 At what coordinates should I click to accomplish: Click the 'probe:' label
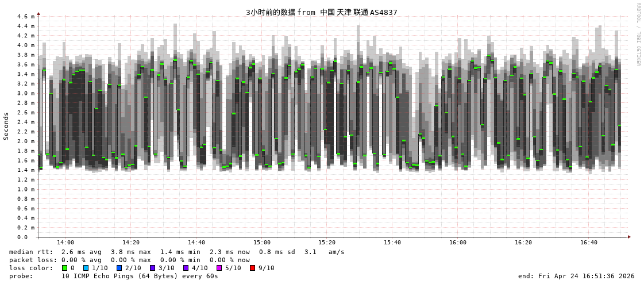21,276
